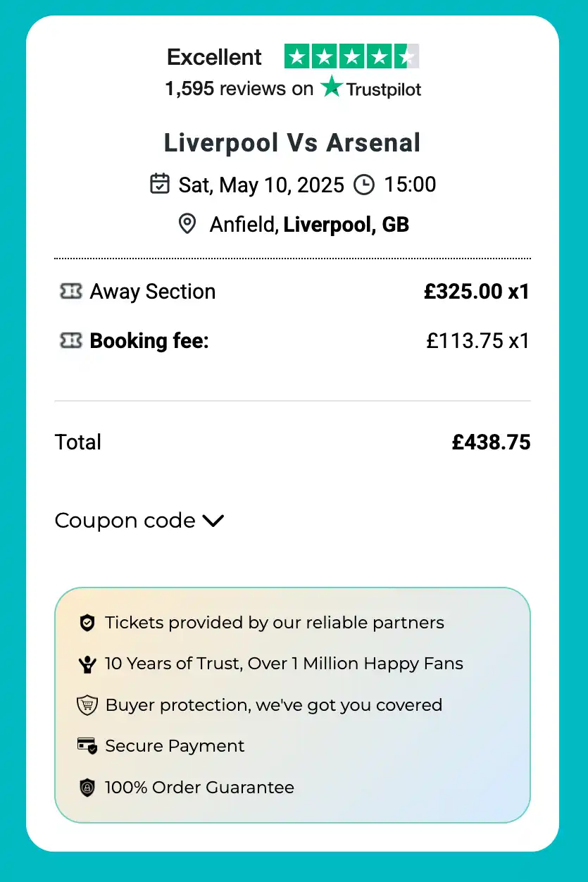Click the ticket icon next to Away Section
Viewport: 588px width, 882px height.
point(71,291)
